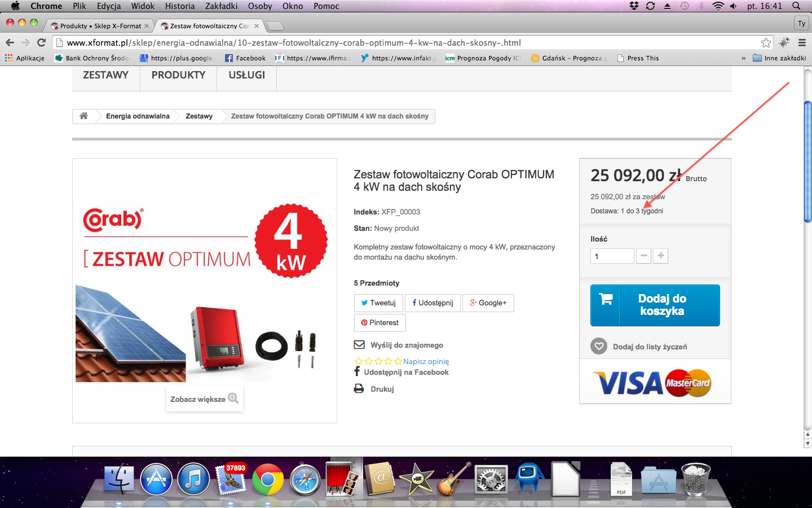Open the Widok menu
Image resolution: width=812 pixels, height=508 pixels.
[x=143, y=6]
